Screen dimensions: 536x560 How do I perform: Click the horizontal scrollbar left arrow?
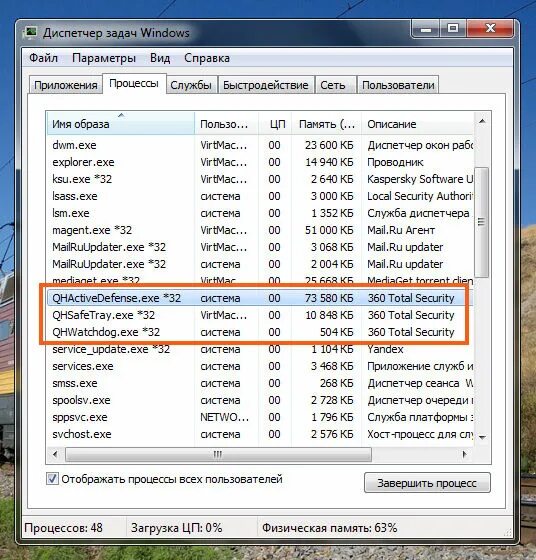point(55,454)
